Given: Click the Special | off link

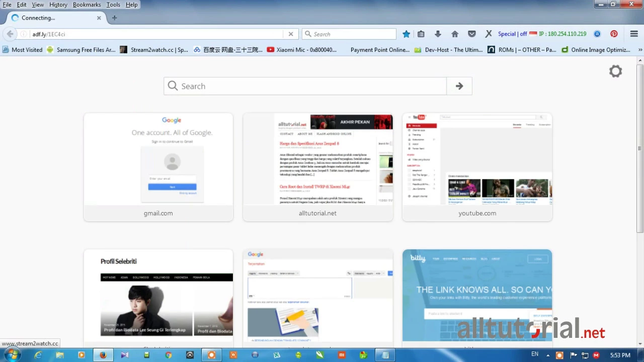Looking at the screenshot, I should click(512, 34).
